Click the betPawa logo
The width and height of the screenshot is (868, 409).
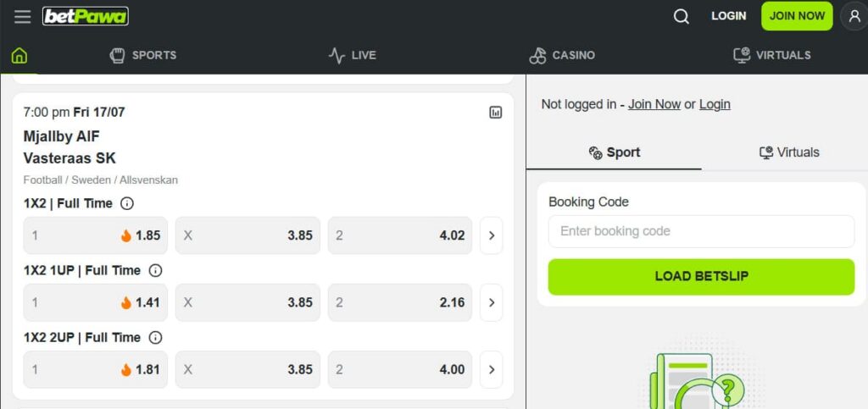[86, 17]
